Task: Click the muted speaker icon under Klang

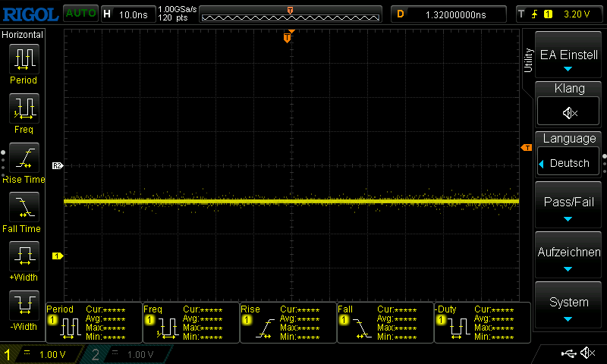Action: click(x=569, y=112)
